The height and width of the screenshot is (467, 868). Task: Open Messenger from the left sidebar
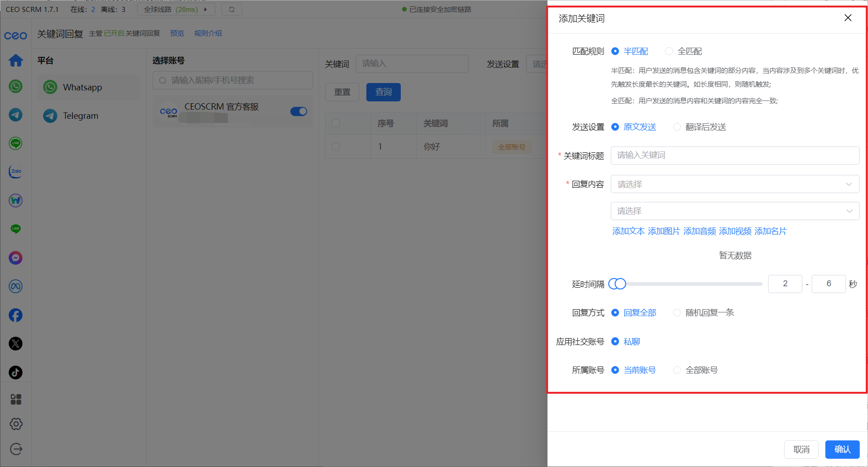coord(16,258)
